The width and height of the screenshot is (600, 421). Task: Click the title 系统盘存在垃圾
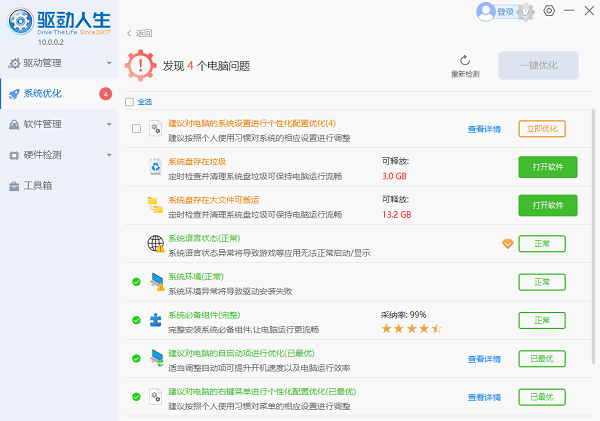pyautogui.click(x=197, y=162)
